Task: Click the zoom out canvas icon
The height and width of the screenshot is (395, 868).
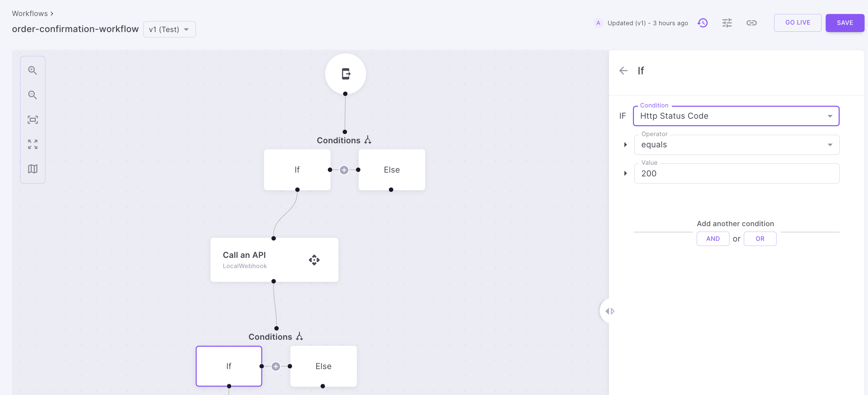Action: click(x=32, y=95)
